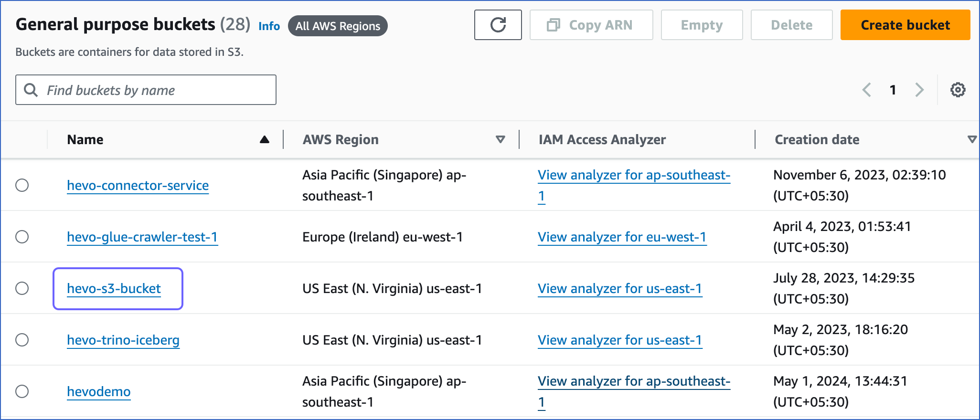Image resolution: width=980 pixels, height=420 pixels.
Task: Open hevo-trino-iceberg bucket
Action: (123, 340)
